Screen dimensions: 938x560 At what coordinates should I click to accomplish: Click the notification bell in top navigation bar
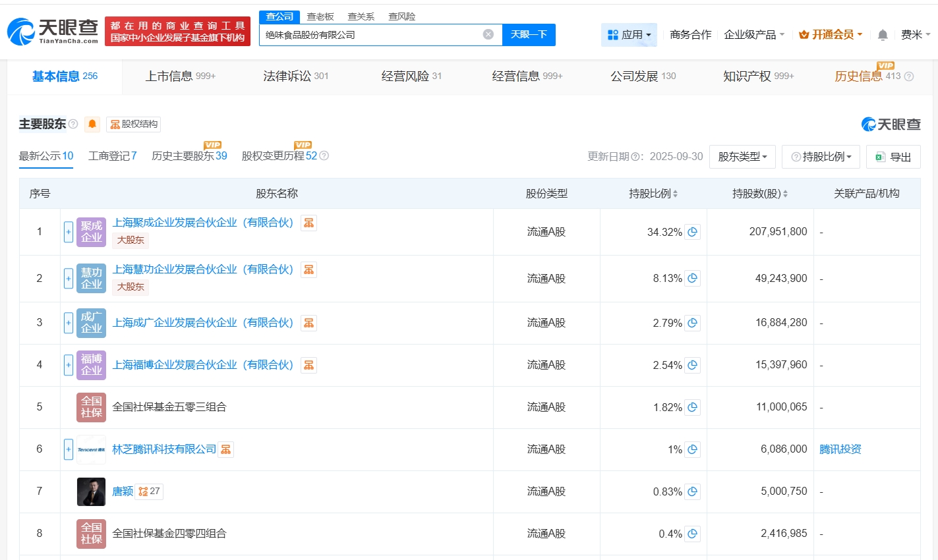click(882, 34)
